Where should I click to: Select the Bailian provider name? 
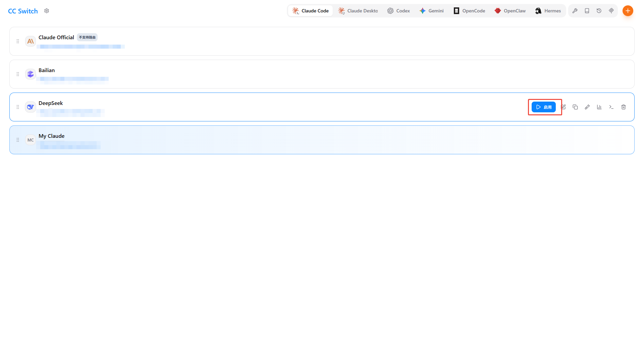coord(47,70)
